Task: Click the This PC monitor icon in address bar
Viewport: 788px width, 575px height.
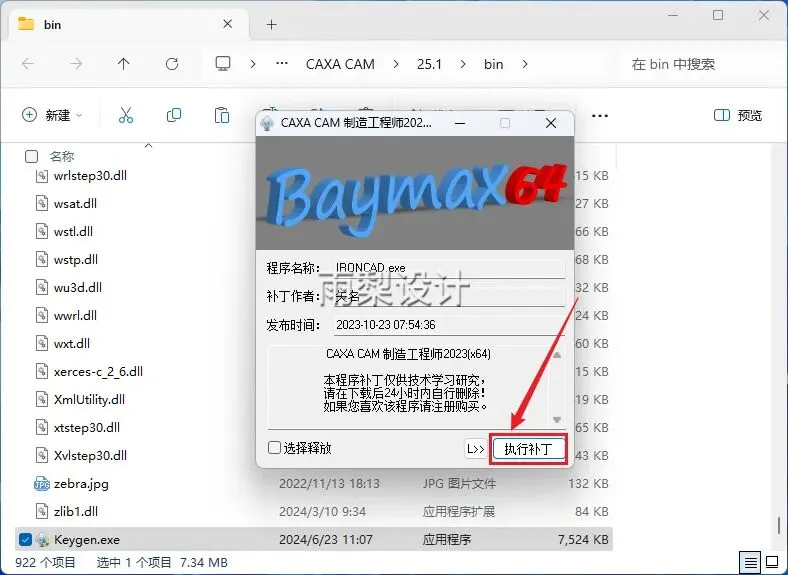Action: 223,63
